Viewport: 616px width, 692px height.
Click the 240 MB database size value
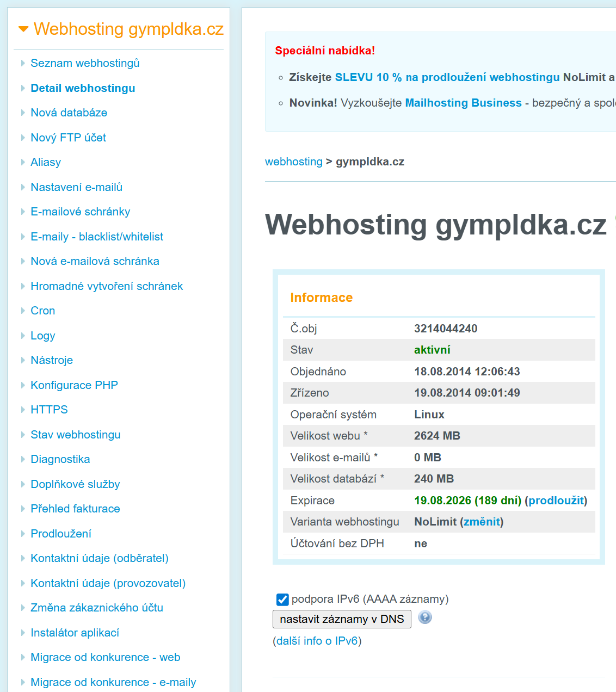(434, 479)
